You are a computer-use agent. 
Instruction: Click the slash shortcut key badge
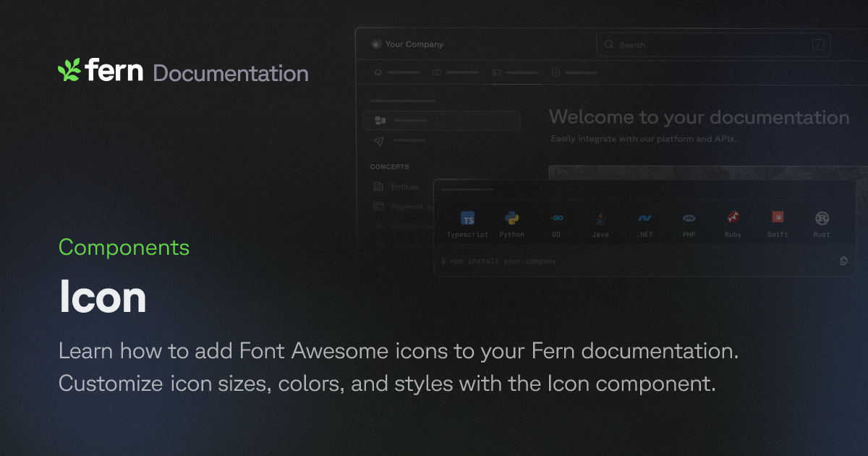[818, 45]
